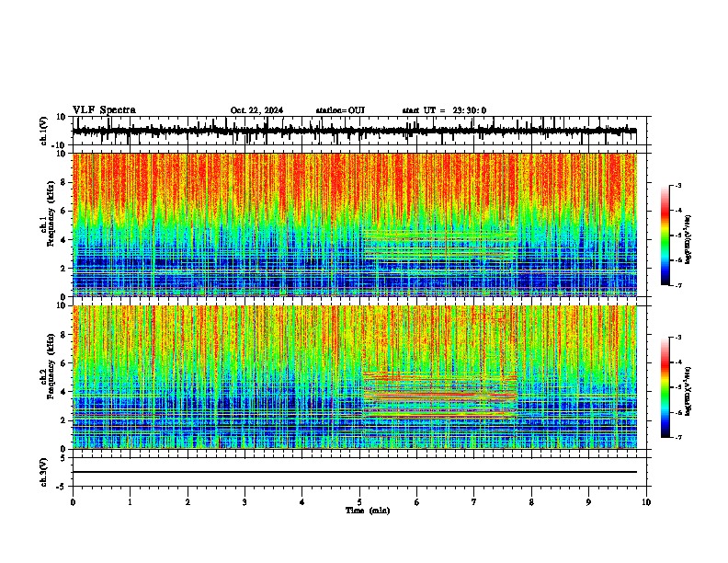Click the ch.2 color bar "log(PSD)" label
The image size is (728, 563).
688,391
